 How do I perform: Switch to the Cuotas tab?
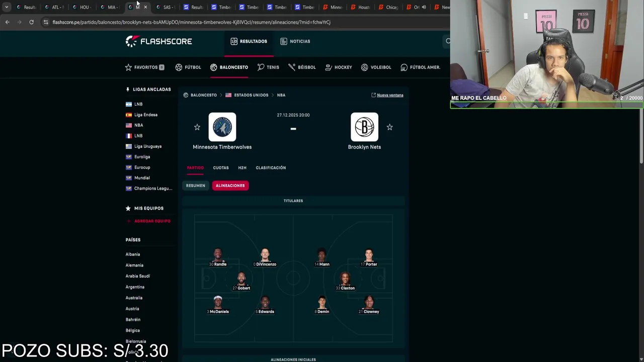pos(221,168)
